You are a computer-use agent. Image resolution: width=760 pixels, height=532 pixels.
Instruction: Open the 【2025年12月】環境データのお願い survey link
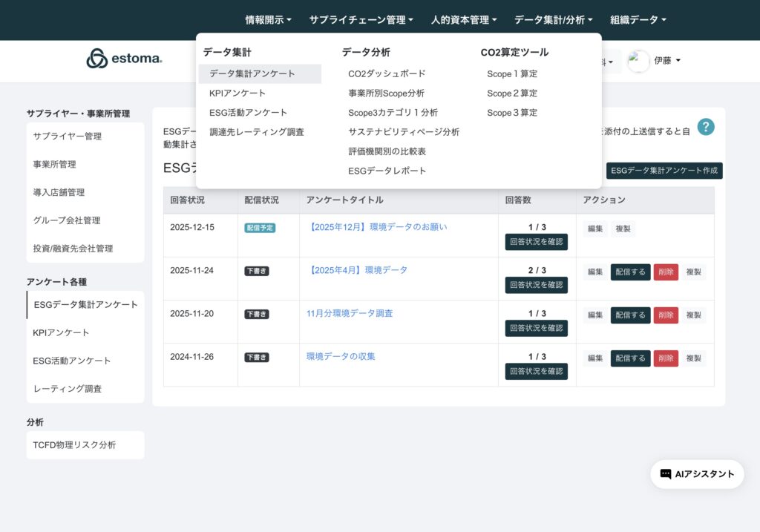377,227
